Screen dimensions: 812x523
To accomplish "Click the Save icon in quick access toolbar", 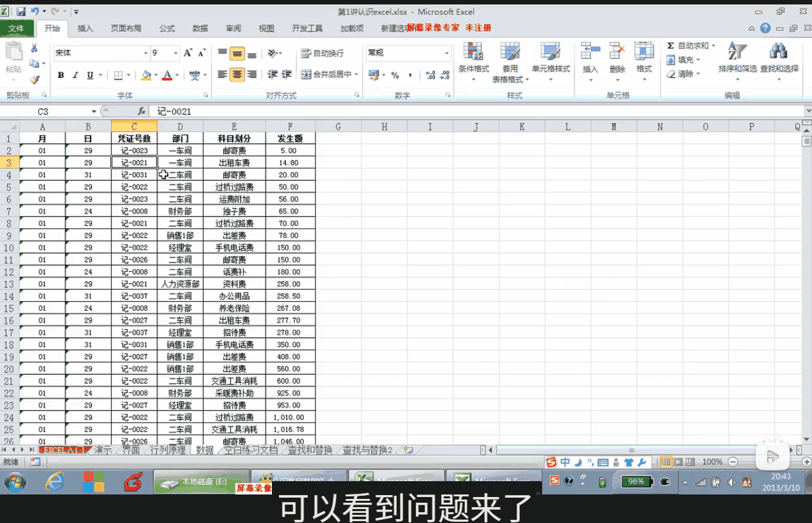I will point(21,11).
